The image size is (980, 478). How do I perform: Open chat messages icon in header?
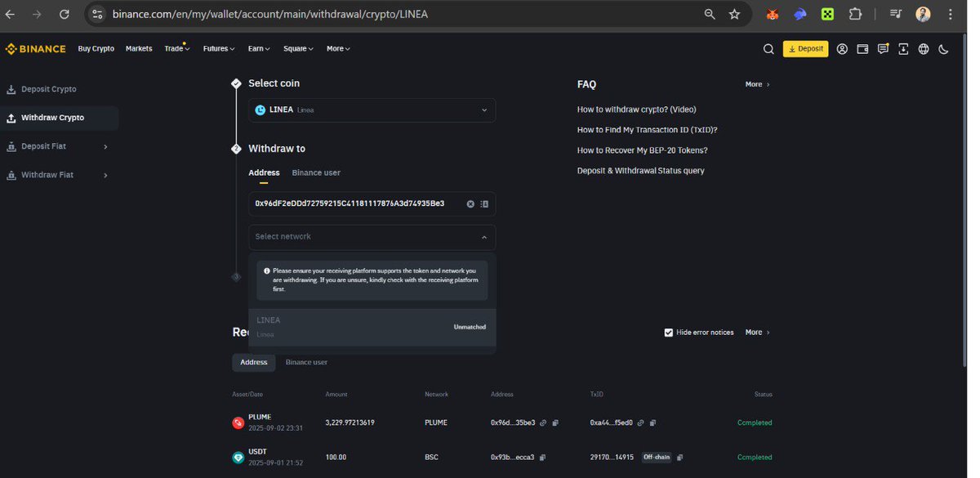(x=883, y=49)
